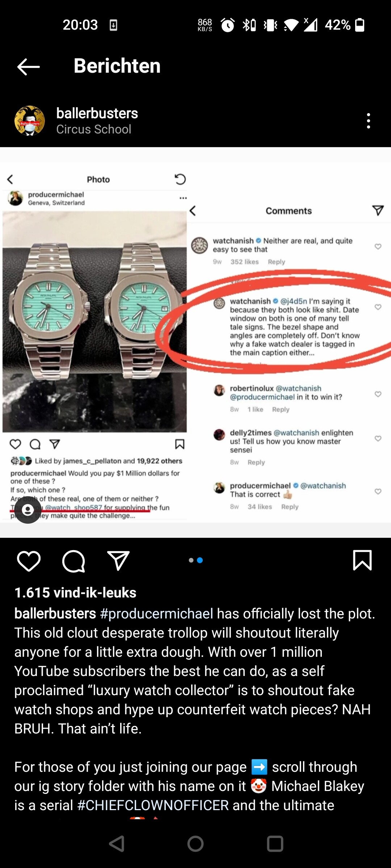The image size is (391, 868).
Task: Open the Circus School location link
Action: tap(94, 129)
